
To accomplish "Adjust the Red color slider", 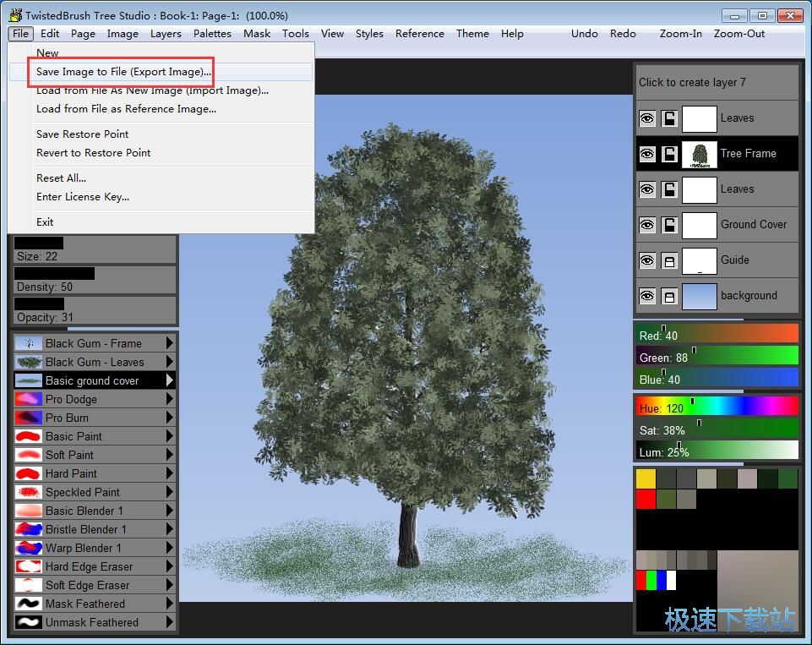I will pyautogui.click(x=717, y=335).
